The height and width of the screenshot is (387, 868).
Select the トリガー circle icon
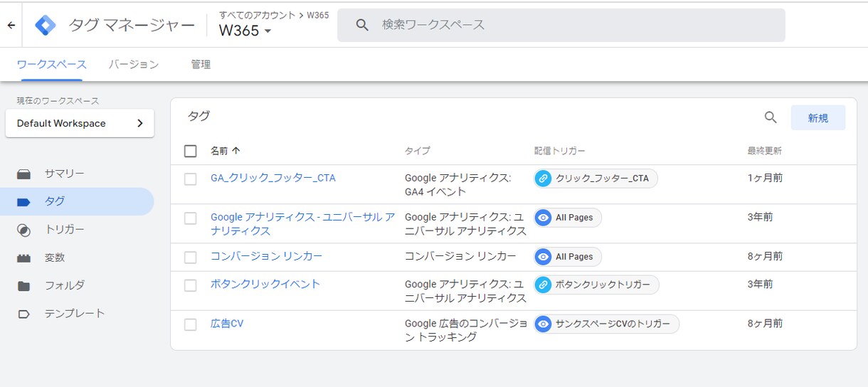[x=24, y=230]
